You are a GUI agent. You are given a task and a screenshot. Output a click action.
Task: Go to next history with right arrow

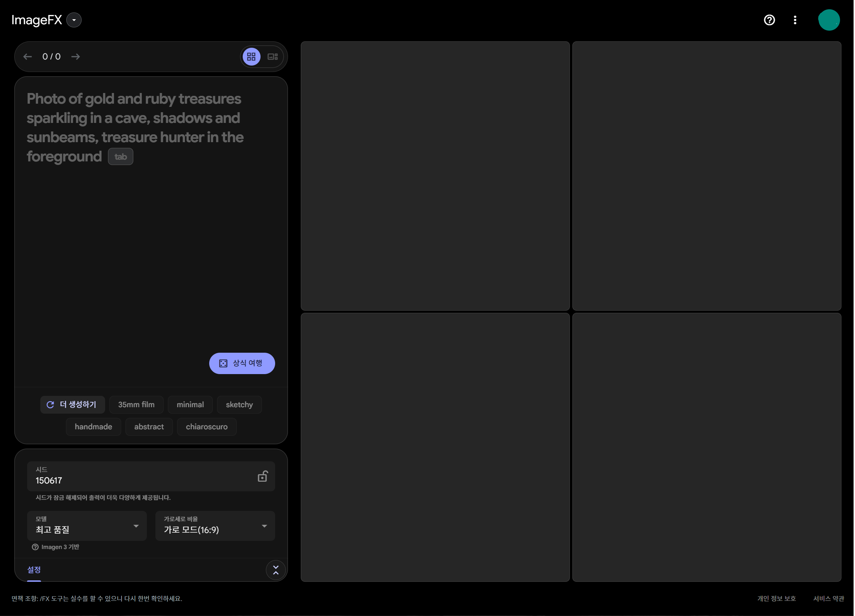[76, 57]
